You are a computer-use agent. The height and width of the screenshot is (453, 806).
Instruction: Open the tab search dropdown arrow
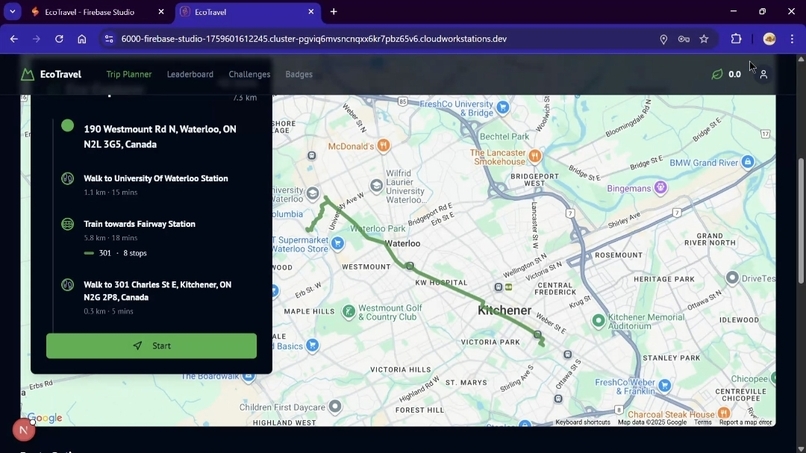pyautogui.click(x=12, y=11)
